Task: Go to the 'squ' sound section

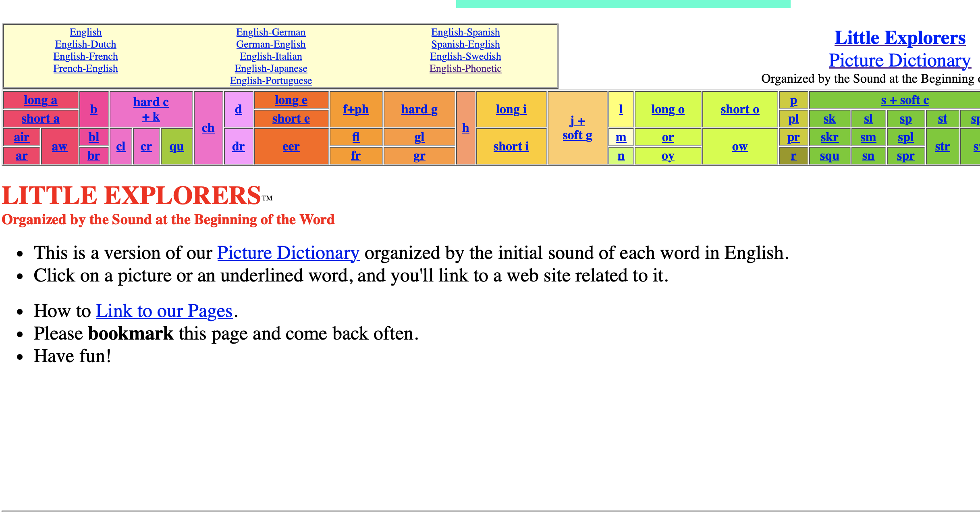Action: (x=829, y=156)
